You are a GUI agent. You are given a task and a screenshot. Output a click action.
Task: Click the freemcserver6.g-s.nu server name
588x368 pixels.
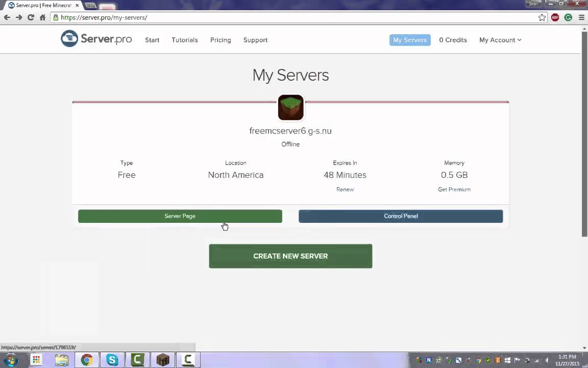click(x=290, y=131)
